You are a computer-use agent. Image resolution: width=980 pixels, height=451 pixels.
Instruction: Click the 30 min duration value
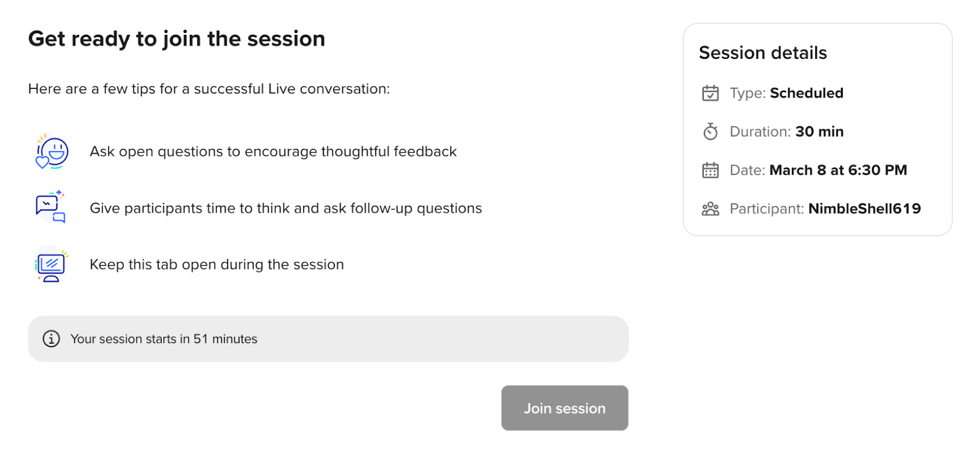[x=819, y=132]
